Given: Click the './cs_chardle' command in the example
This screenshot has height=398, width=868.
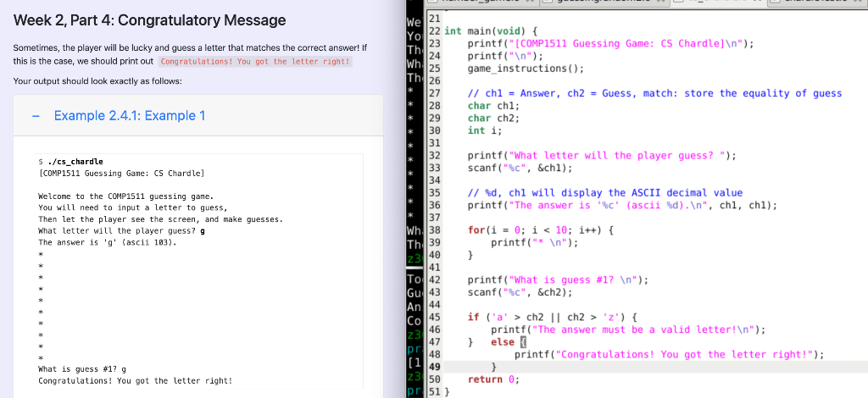Looking at the screenshot, I should tap(75, 162).
